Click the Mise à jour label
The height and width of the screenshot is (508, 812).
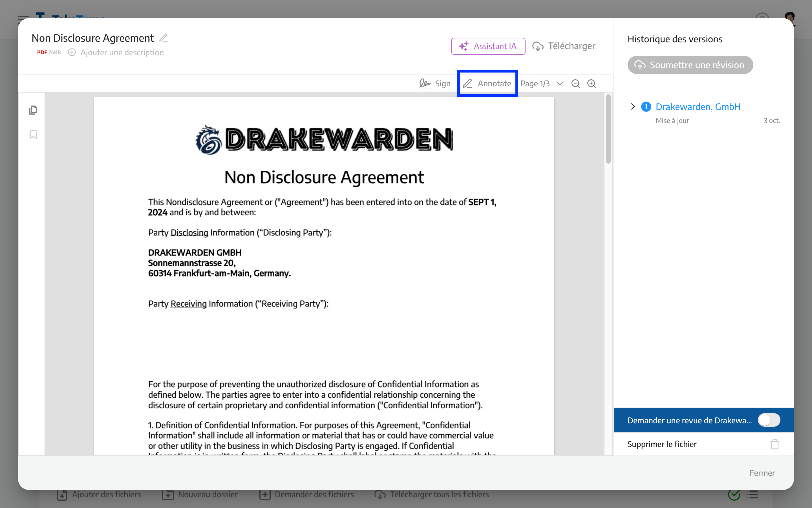pyautogui.click(x=672, y=121)
